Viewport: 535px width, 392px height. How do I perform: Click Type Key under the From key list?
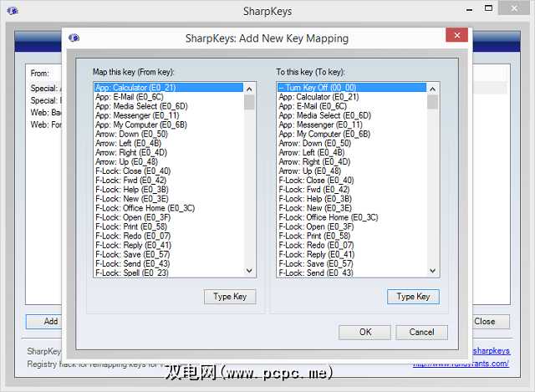pos(230,297)
